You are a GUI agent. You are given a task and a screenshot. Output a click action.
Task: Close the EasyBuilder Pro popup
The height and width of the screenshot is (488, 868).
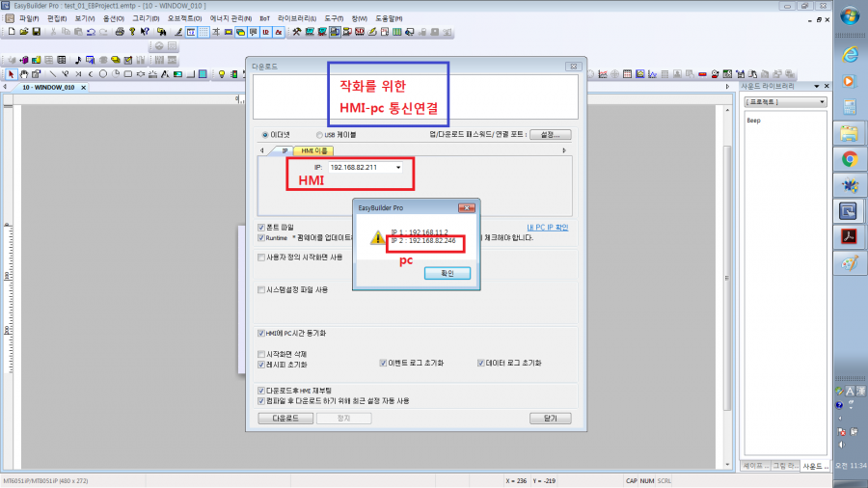[x=467, y=208]
